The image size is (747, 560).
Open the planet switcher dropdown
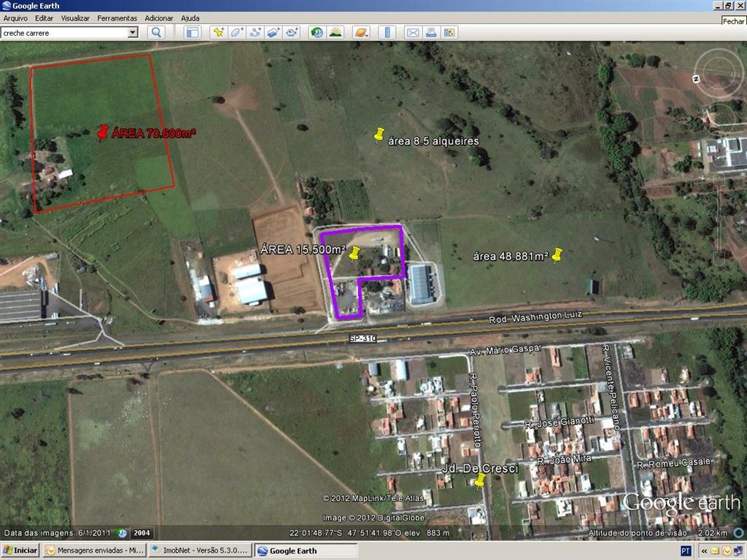click(361, 32)
